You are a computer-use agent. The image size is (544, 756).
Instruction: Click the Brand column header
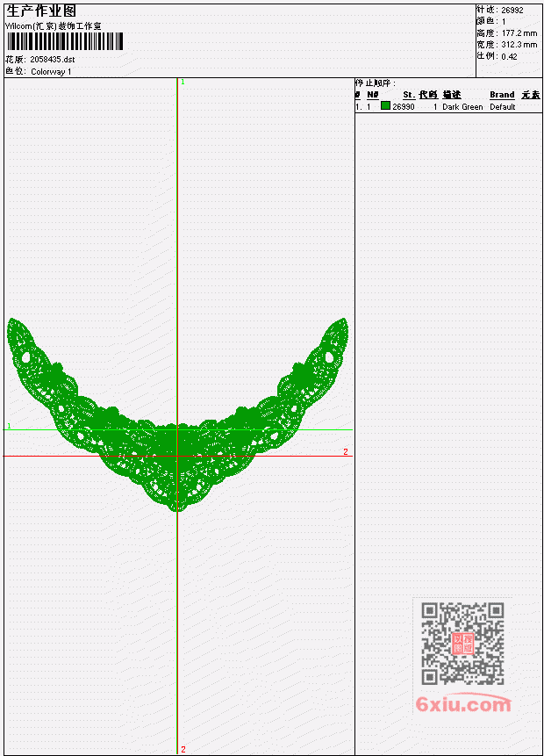pos(502,95)
